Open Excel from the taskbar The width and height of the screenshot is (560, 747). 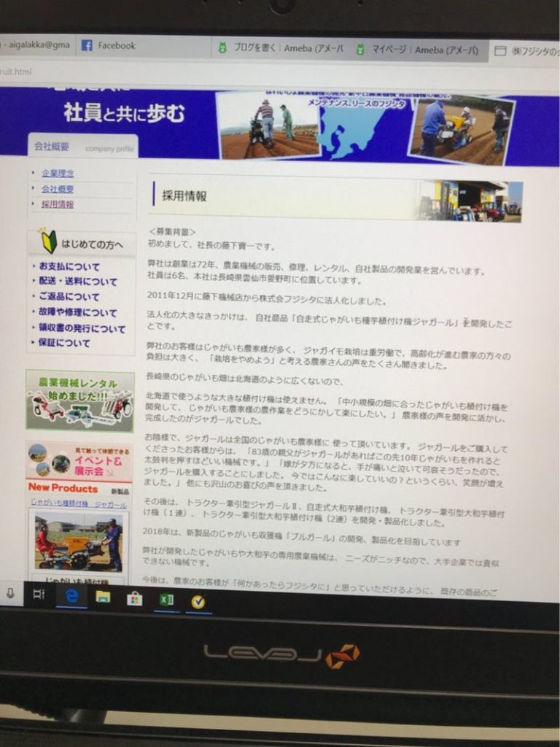pyautogui.click(x=166, y=600)
